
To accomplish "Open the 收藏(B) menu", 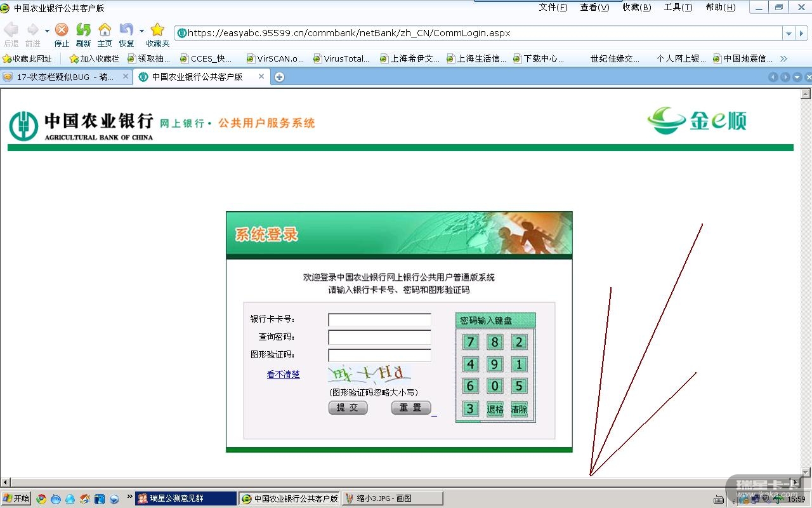I will click(636, 8).
